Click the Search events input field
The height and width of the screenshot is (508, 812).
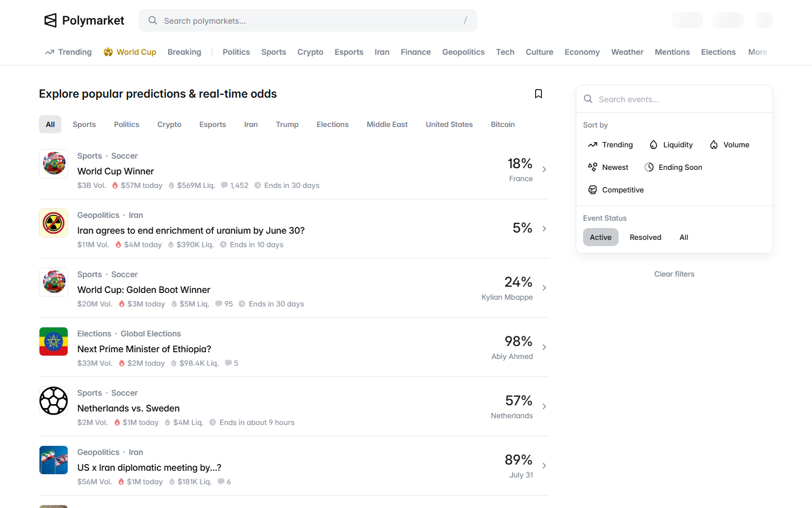(x=674, y=99)
